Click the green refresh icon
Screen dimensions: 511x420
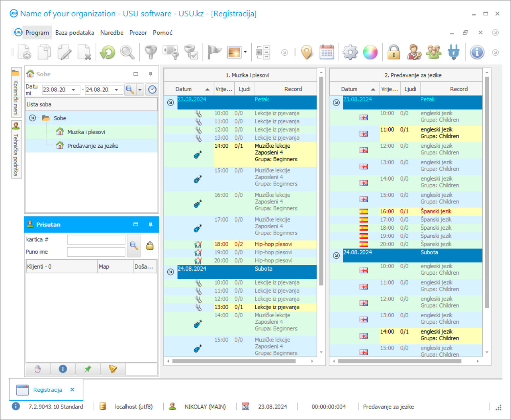[108, 52]
